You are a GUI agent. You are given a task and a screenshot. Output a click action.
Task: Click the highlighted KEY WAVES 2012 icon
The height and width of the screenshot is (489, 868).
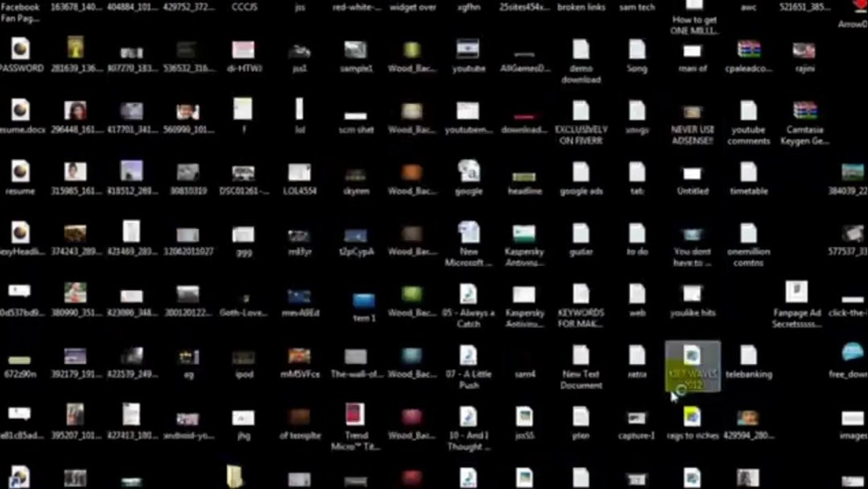coord(692,367)
